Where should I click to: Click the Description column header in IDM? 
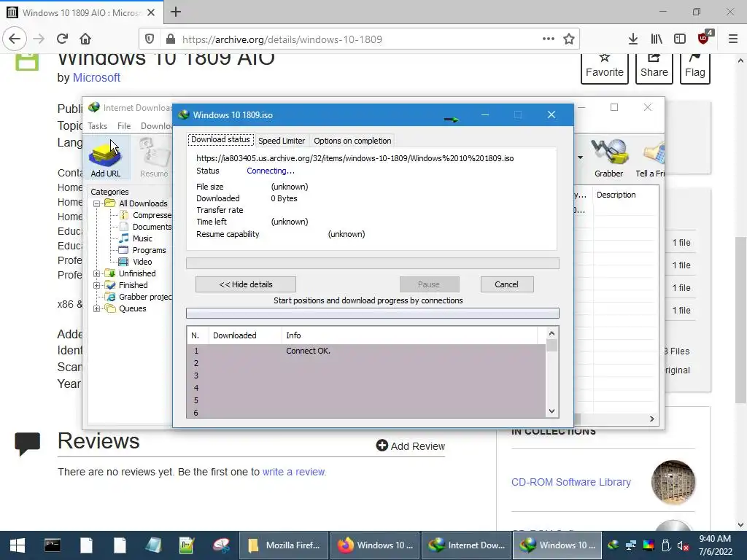(x=625, y=195)
